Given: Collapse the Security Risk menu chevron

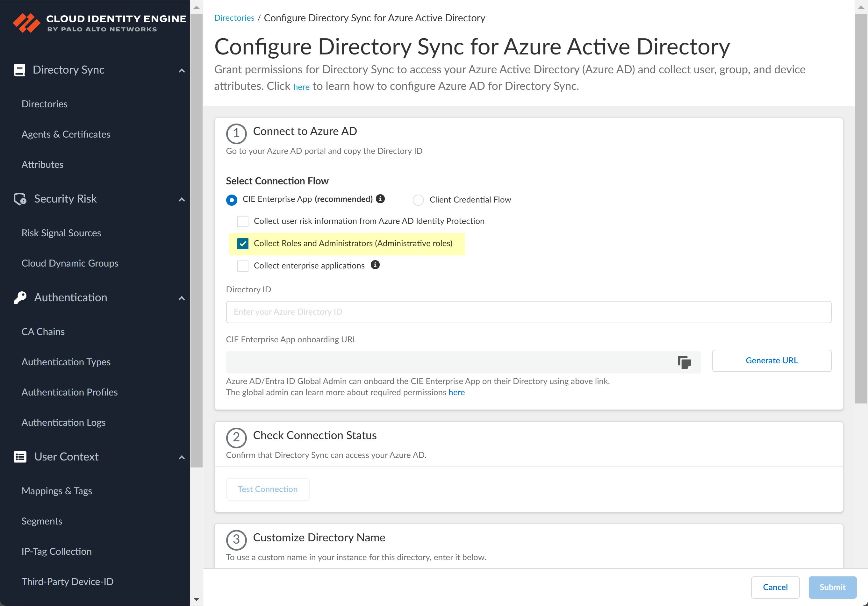Looking at the screenshot, I should click(182, 199).
